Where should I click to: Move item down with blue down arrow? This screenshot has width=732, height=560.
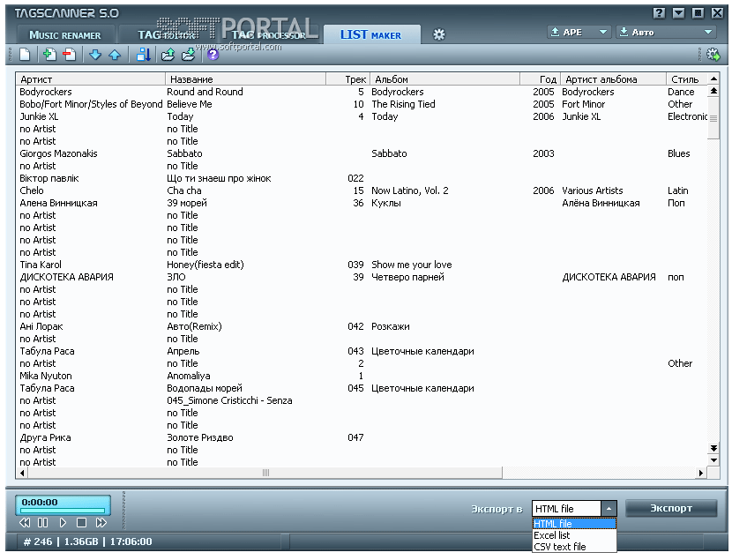[x=95, y=55]
